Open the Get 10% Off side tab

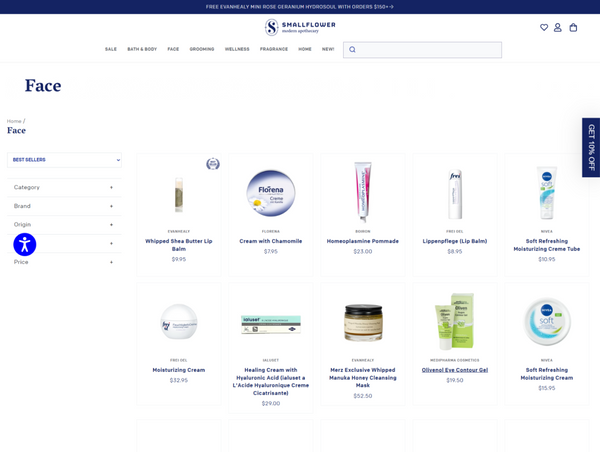pyautogui.click(x=591, y=147)
